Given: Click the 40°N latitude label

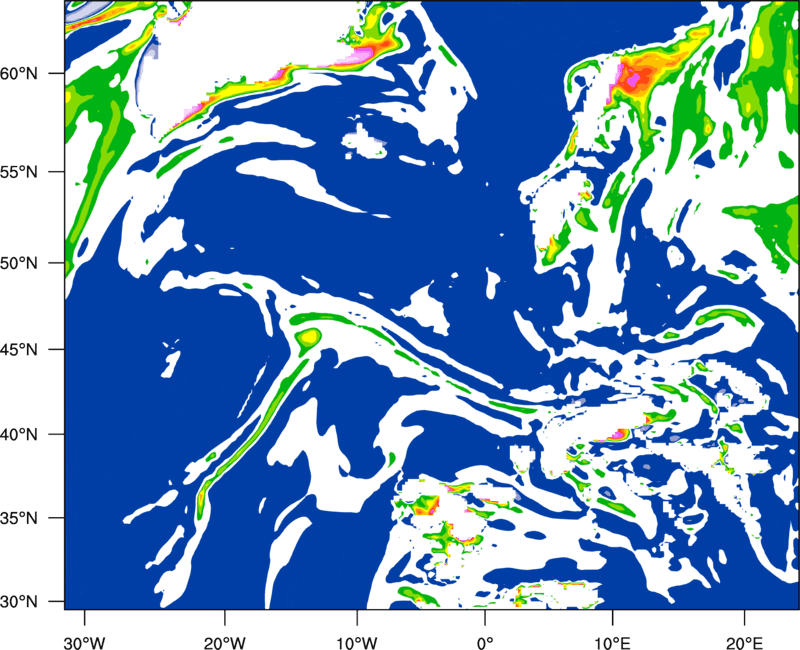Looking at the screenshot, I should 19,435.
